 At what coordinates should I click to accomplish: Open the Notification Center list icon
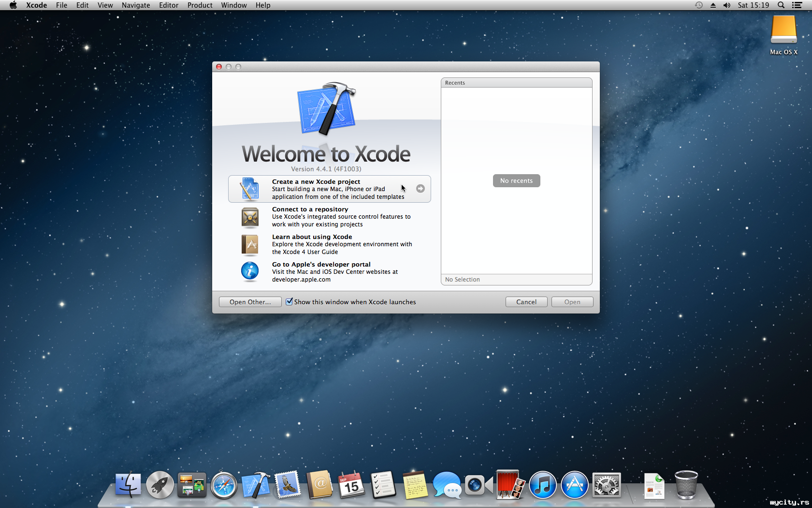coord(797,5)
